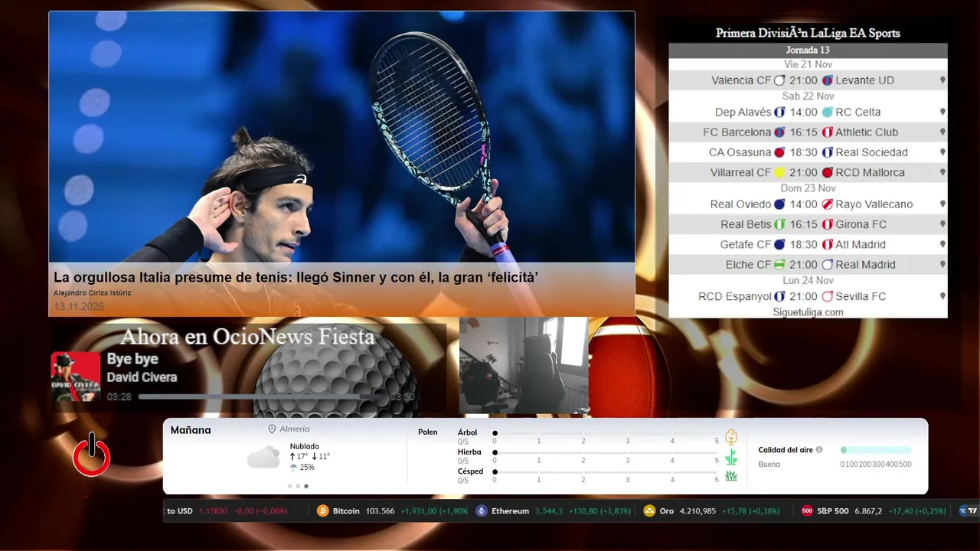Click the Césped pollen level slider
The height and width of the screenshot is (551, 980).
[606, 472]
